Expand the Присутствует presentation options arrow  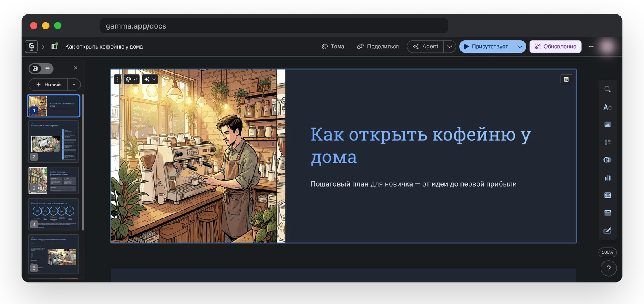point(520,47)
